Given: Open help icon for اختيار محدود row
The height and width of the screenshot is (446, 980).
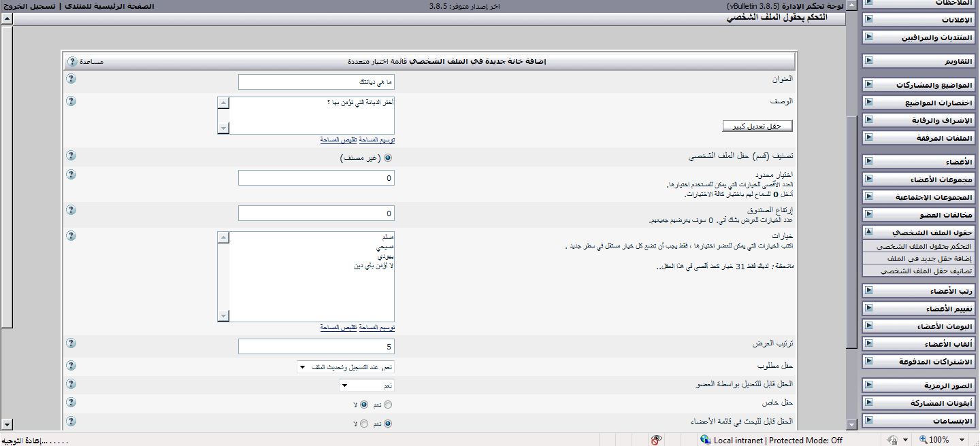Looking at the screenshot, I should (x=71, y=174).
